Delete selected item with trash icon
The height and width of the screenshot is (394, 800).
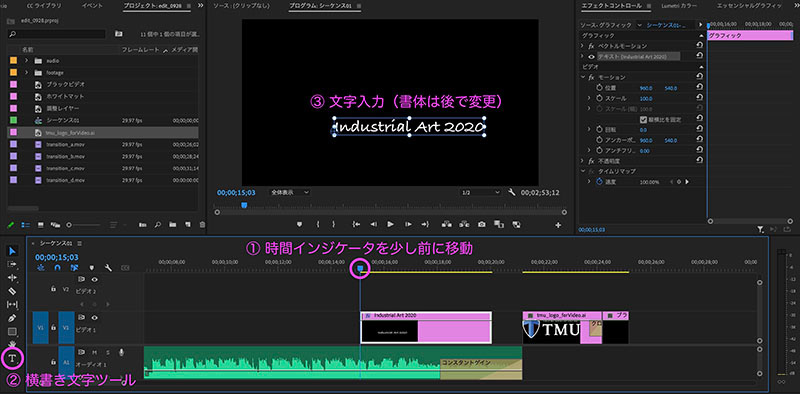202,224
